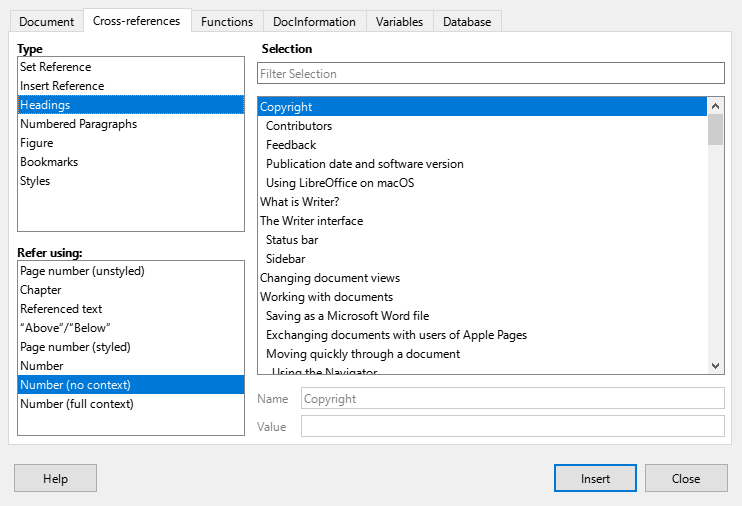Choose Exchanging documents with Apple Pages heading
Screen dimensions: 742x506
coord(482,335)
